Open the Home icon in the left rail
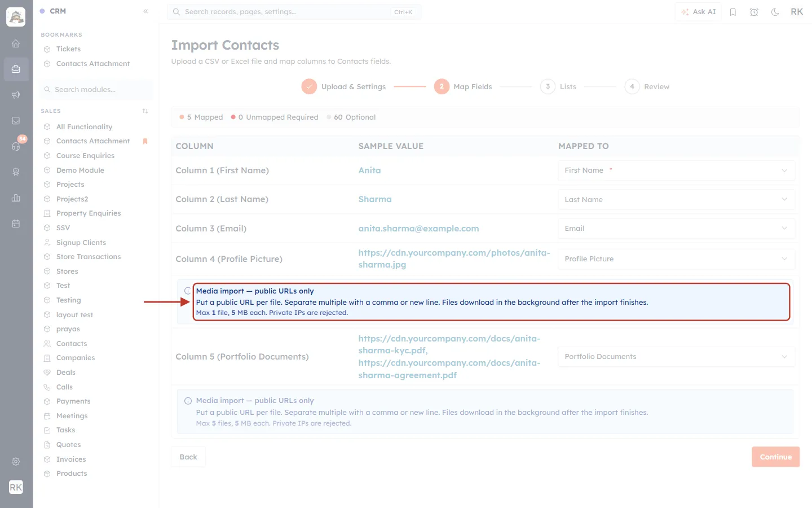This screenshot has width=812, height=508. point(16,43)
